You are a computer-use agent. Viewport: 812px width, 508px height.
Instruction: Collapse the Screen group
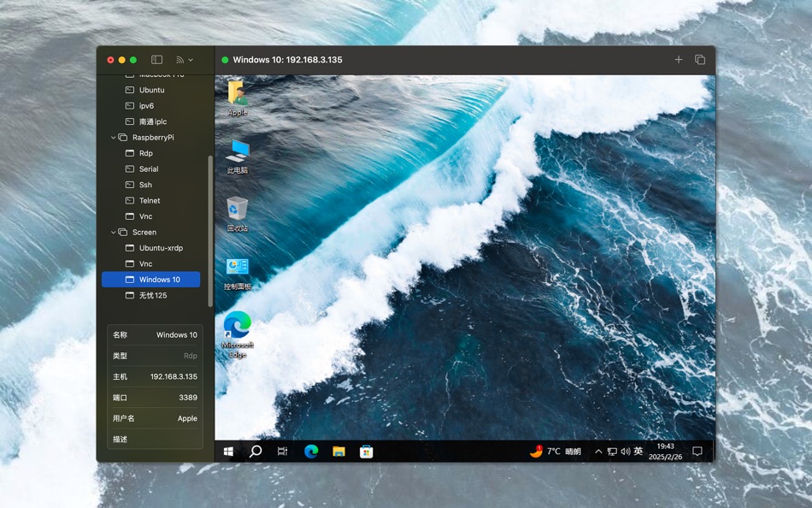(x=114, y=233)
